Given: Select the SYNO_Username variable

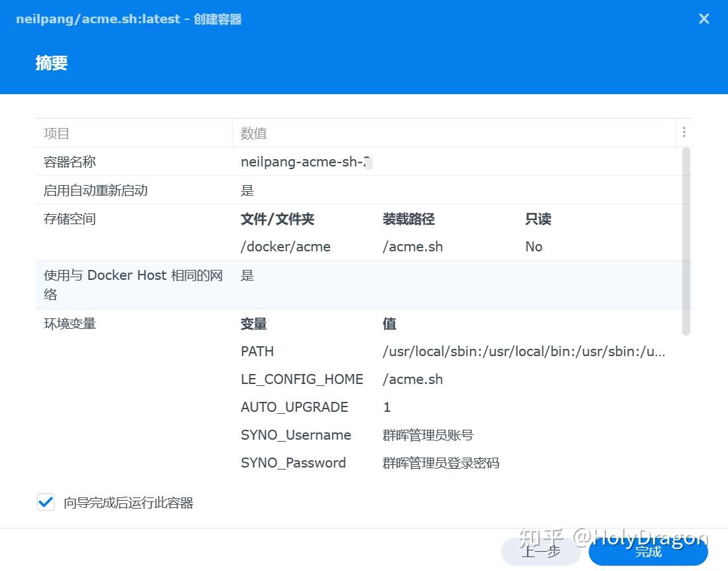Looking at the screenshot, I should 296,434.
